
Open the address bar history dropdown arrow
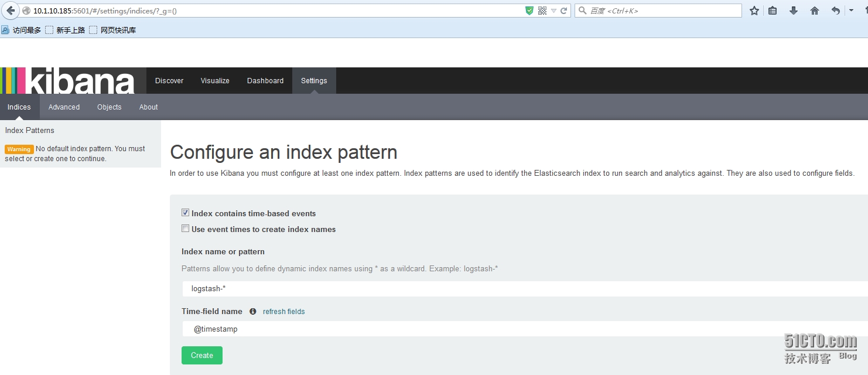[x=553, y=11]
